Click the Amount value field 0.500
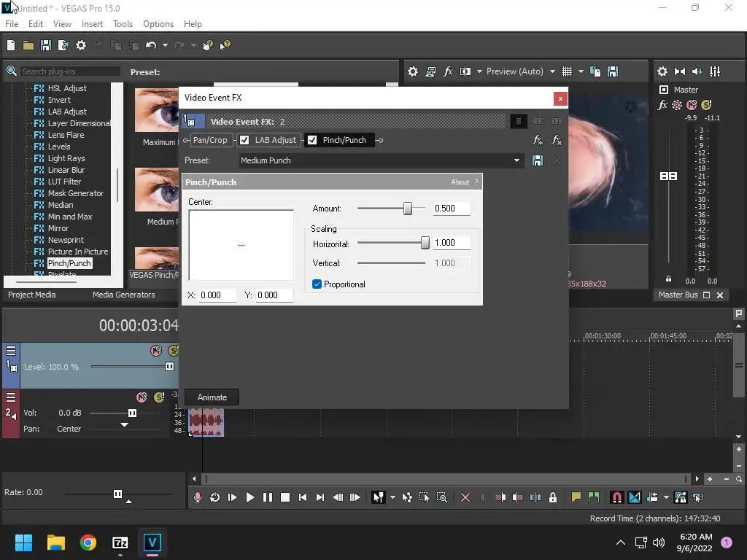747x560 pixels. 452,209
